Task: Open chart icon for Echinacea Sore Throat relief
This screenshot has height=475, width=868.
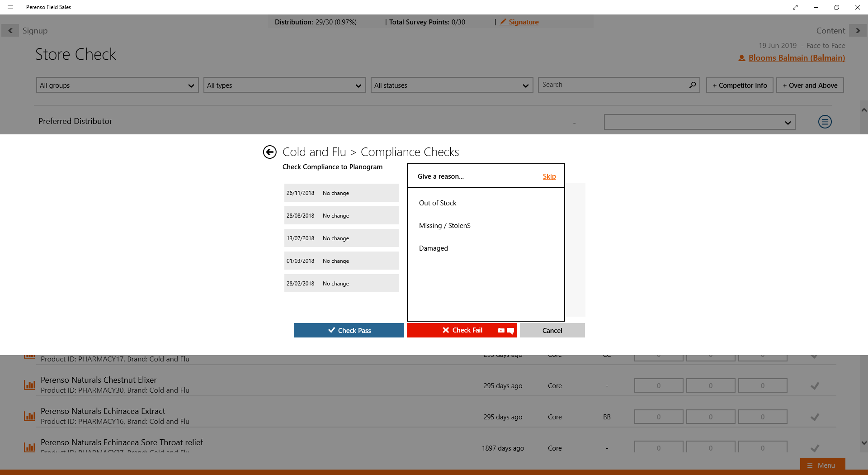Action: (x=29, y=447)
